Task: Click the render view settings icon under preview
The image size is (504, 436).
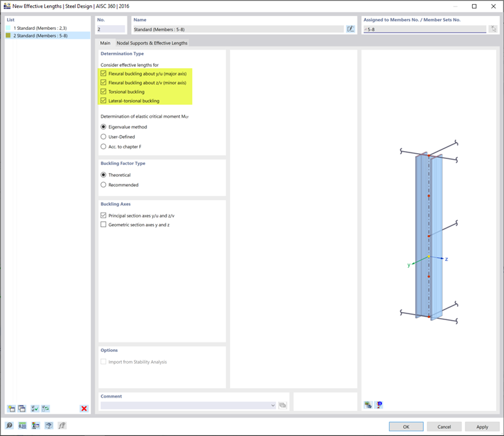Action: point(368,405)
